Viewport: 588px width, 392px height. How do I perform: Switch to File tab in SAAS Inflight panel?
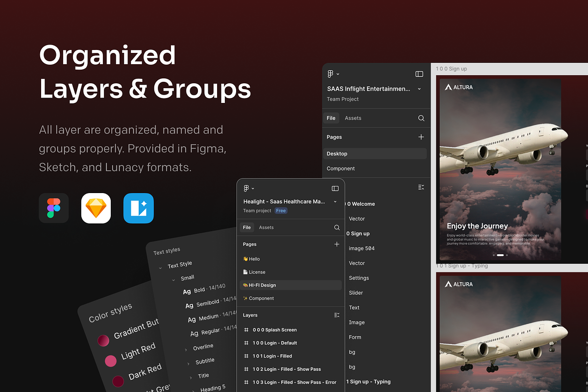331,118
